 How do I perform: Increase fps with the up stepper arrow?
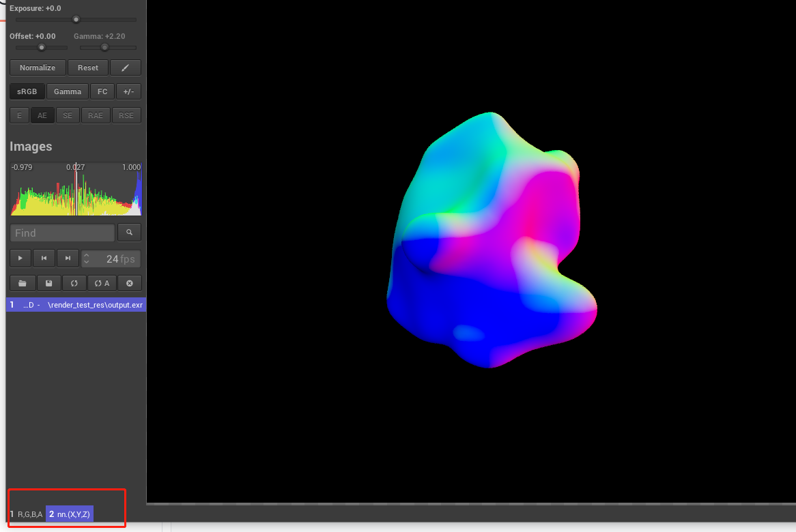[x=86, y=255]
